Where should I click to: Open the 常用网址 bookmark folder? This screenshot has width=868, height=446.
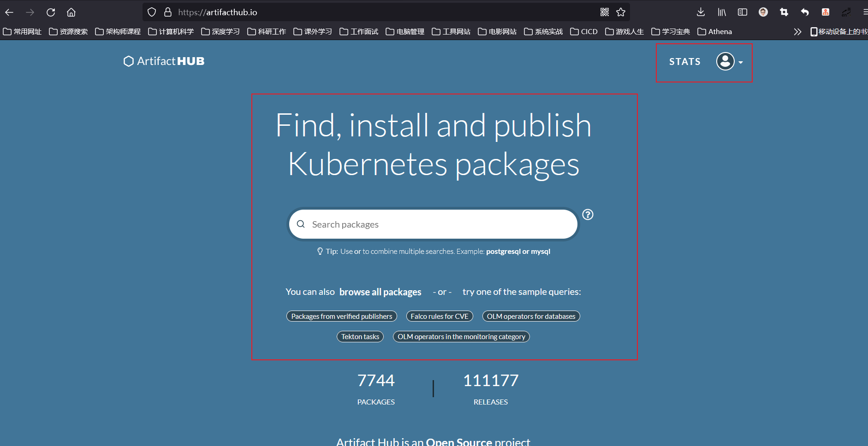coord(22,32)
